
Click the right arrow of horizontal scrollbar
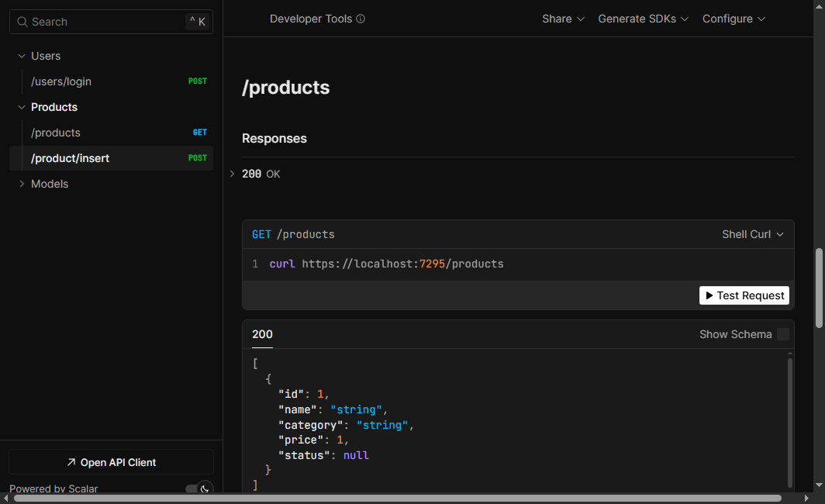806,499
